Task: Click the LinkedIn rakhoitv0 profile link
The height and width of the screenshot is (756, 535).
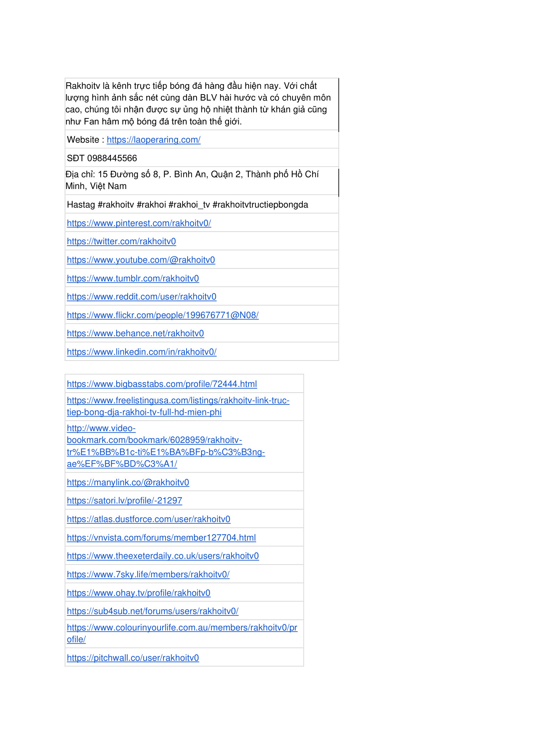Action: pos(142,352)
